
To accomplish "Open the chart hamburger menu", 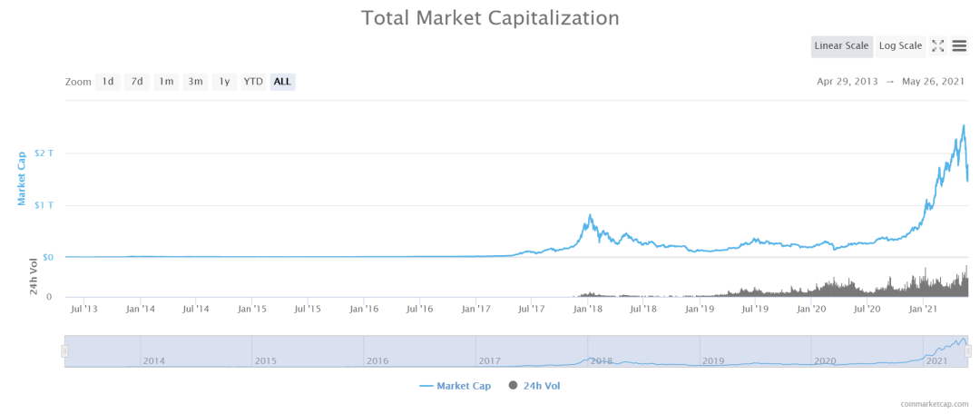I will (x=959, y=46).
